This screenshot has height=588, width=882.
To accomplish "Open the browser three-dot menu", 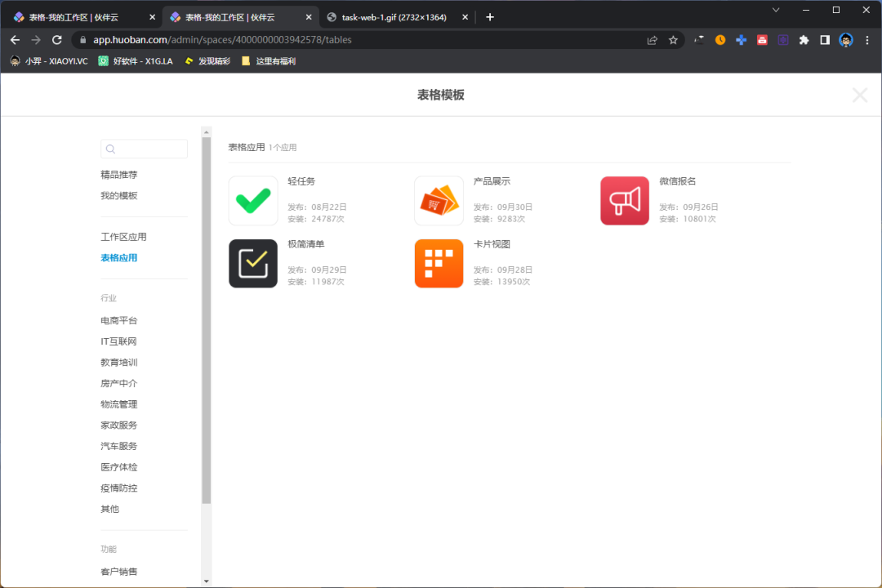I will click(x=868, y=39).
